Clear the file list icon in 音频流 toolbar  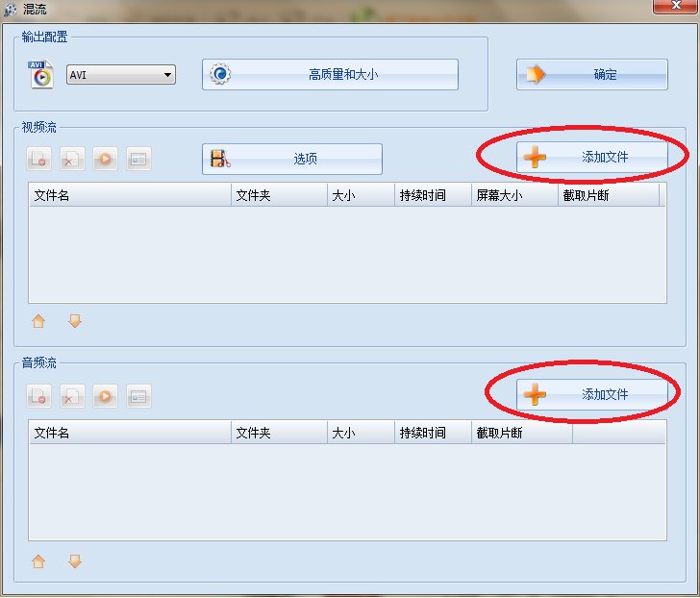pos(72,396)
